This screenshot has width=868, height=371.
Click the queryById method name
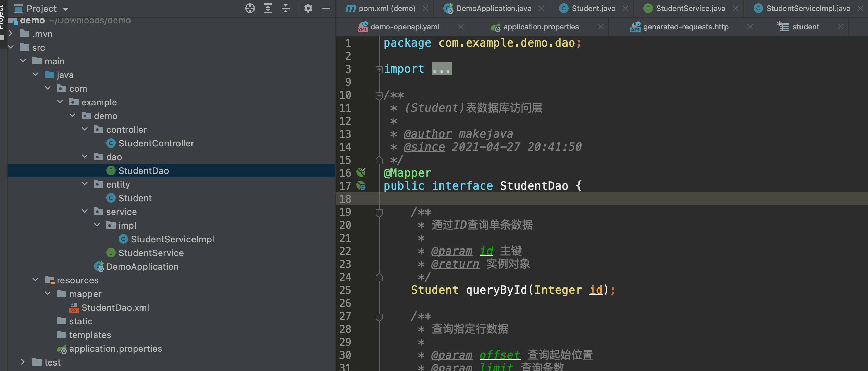(496, 290)
